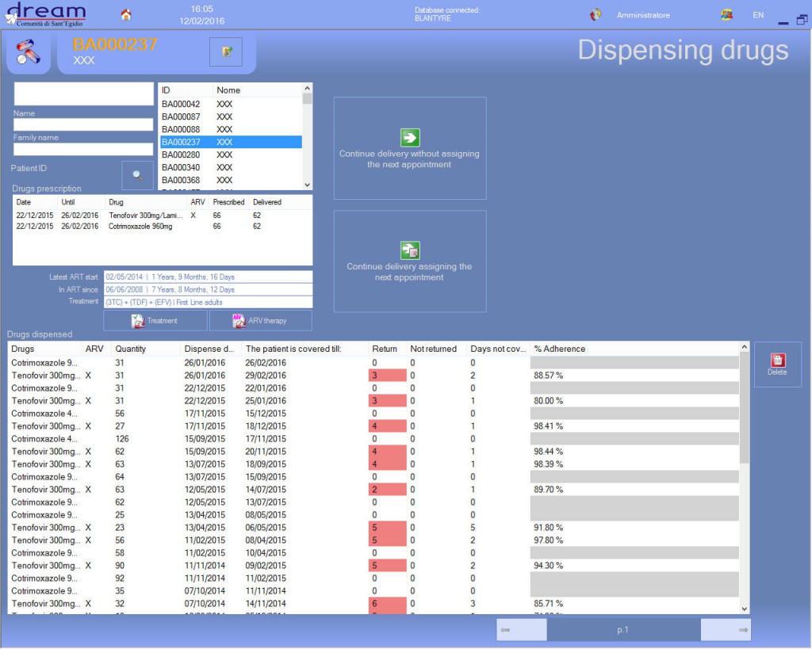Click the top blank search field
812x649 pixels.
[x=83, y=94]
